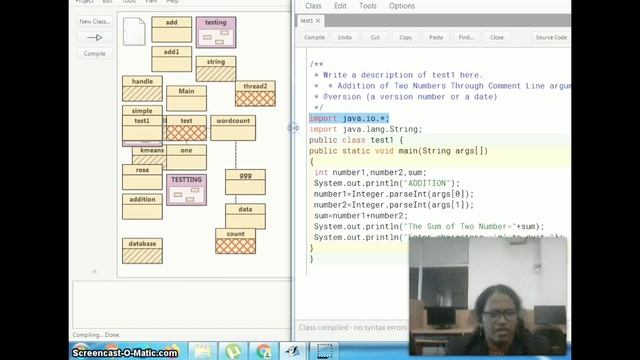Select the 'handle' class box
Image resolution: width=640 pixels, height=360 pixels.
(x=142, y=88)
